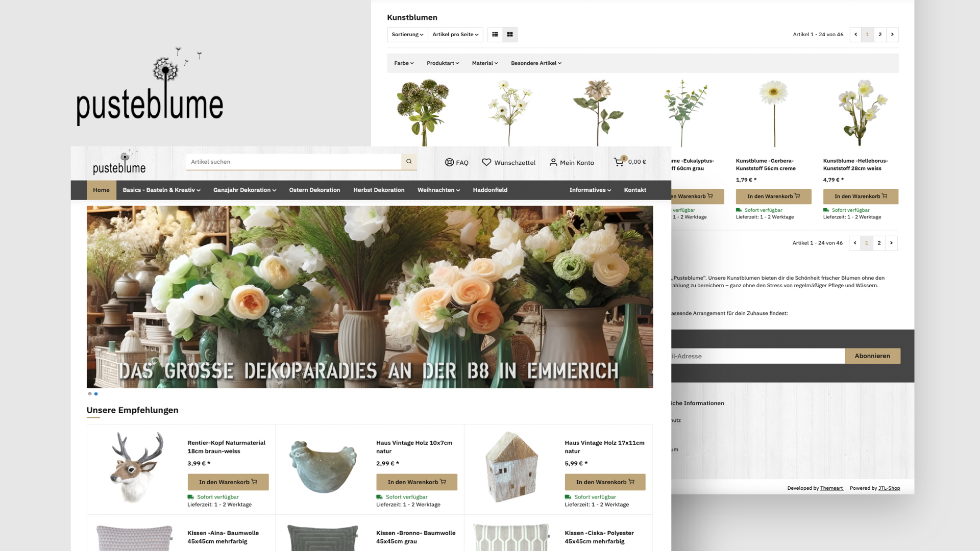Viewport: 980px width, 551px height.
Task: Click the Abonnieren newsletter button
Action: (872, 356)
